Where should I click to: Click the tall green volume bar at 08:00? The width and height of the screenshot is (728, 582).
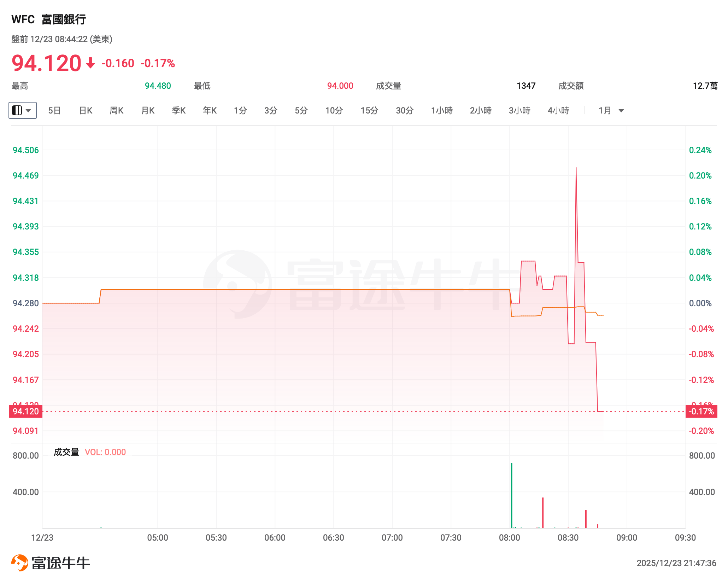point(511,495)
